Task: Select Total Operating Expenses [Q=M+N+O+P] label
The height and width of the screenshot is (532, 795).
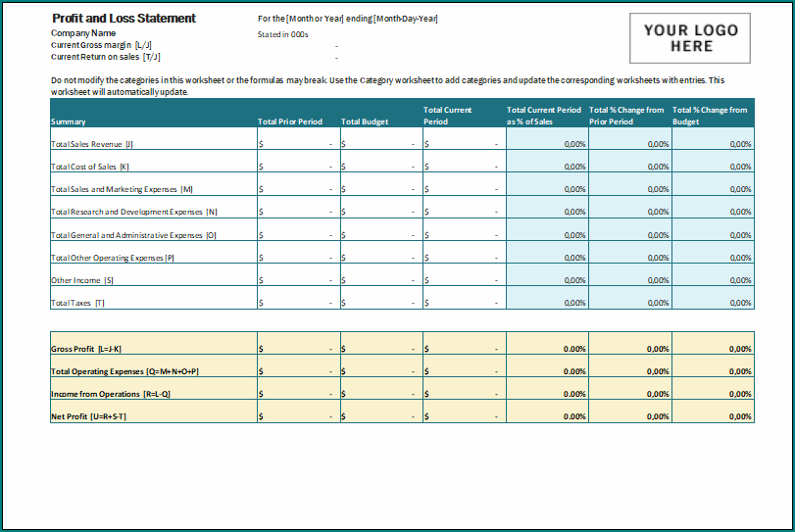Action: [124, 371]
